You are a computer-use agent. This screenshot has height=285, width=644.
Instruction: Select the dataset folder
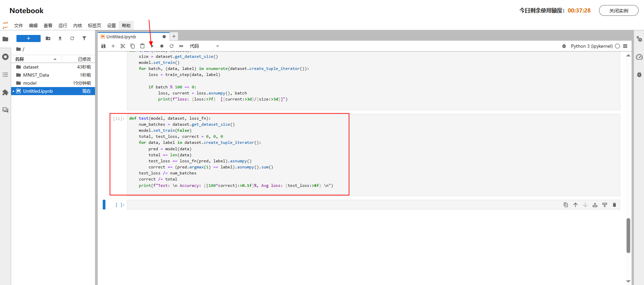[x=53, y=67]
